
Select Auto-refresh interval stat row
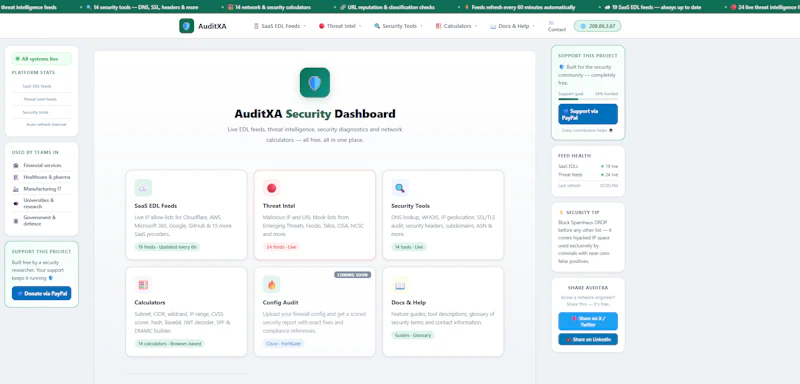pos(42,124)
